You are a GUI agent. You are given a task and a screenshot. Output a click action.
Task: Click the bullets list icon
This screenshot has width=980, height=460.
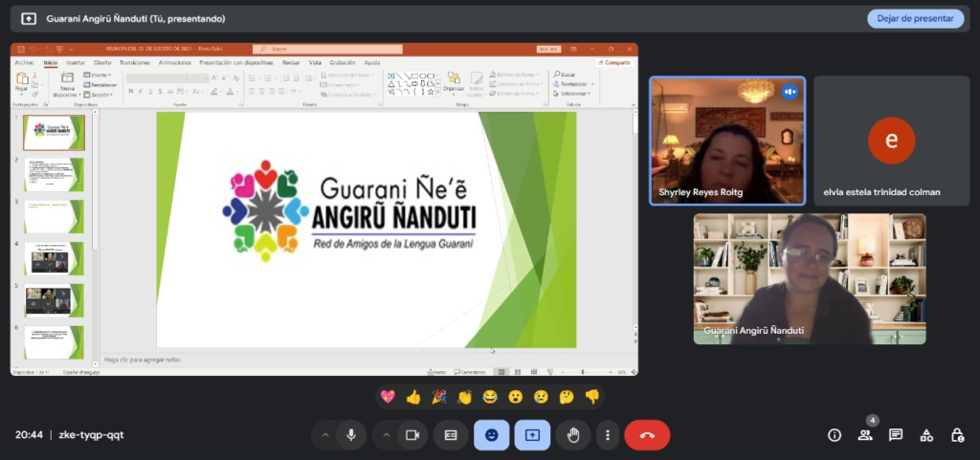(x=252, y=78)
